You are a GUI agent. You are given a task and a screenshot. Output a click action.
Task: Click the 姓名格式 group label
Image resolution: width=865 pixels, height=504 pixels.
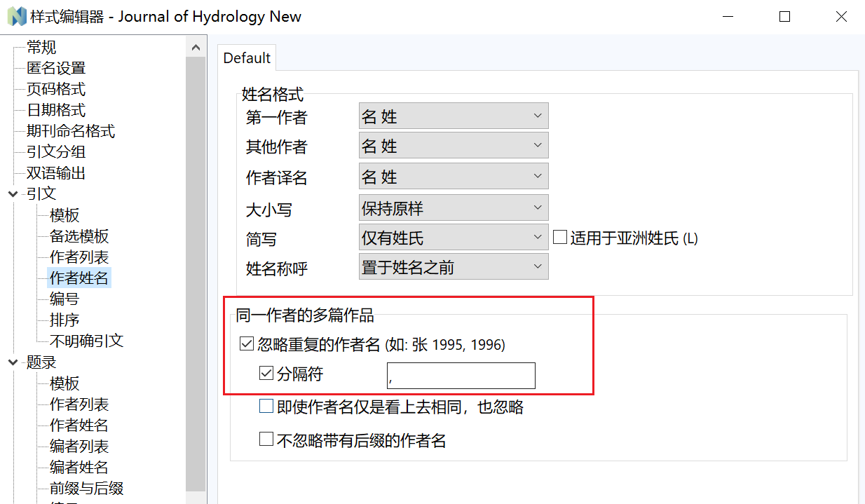click(272, 93)
